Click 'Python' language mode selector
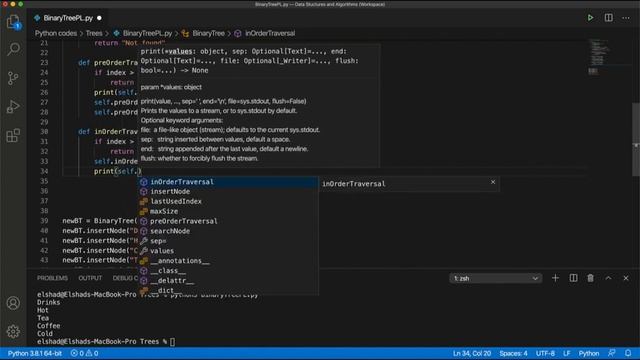 click(589, 353)
